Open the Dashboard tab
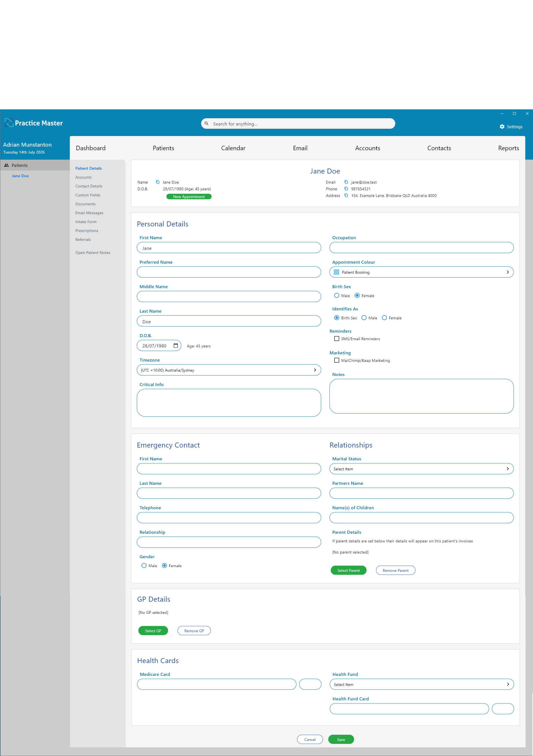 [91, 148]
